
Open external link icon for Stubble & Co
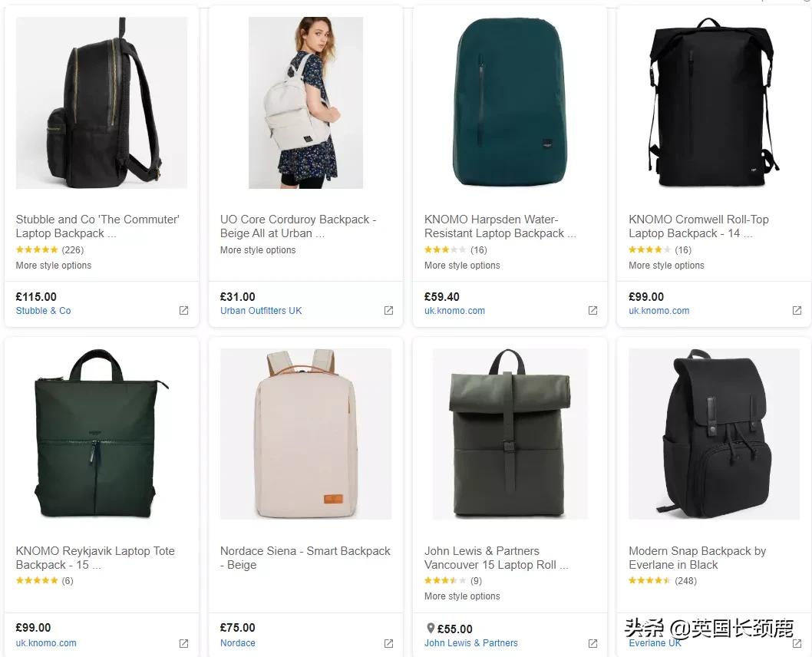coord(183,311)
